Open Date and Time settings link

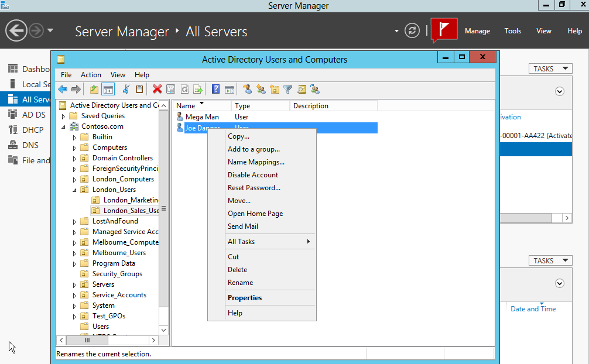(532, 308)
